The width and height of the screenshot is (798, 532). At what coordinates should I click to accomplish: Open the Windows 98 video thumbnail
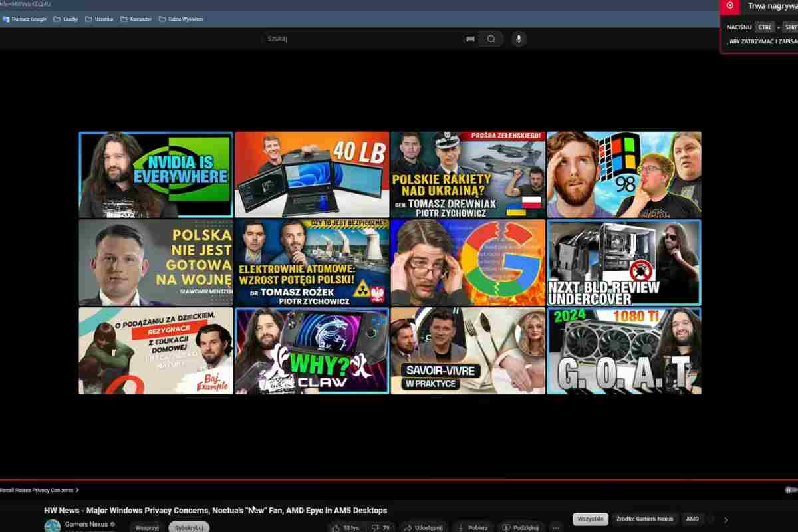(x=624, y=175)
